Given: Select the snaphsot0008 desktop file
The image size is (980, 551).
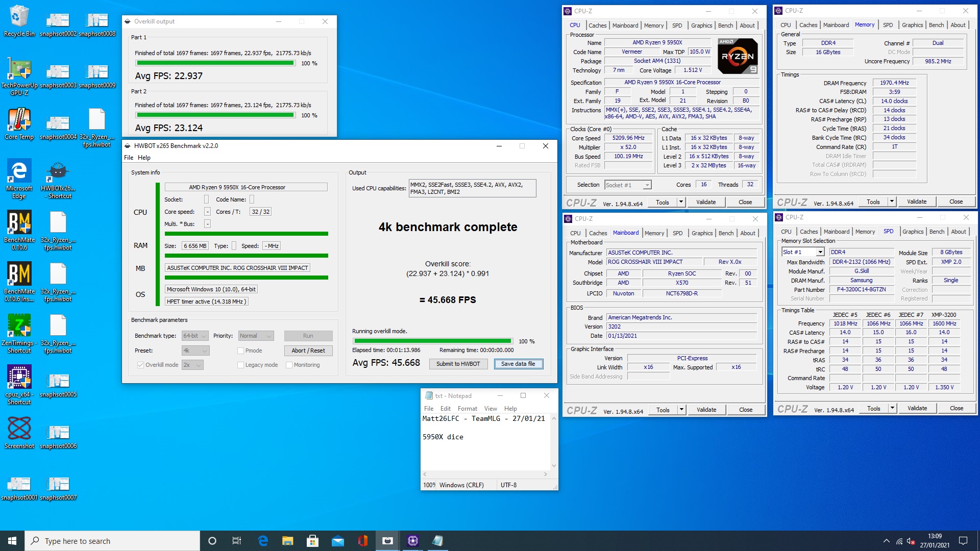Looking at the screenshot, I should [x=96, y=24].
